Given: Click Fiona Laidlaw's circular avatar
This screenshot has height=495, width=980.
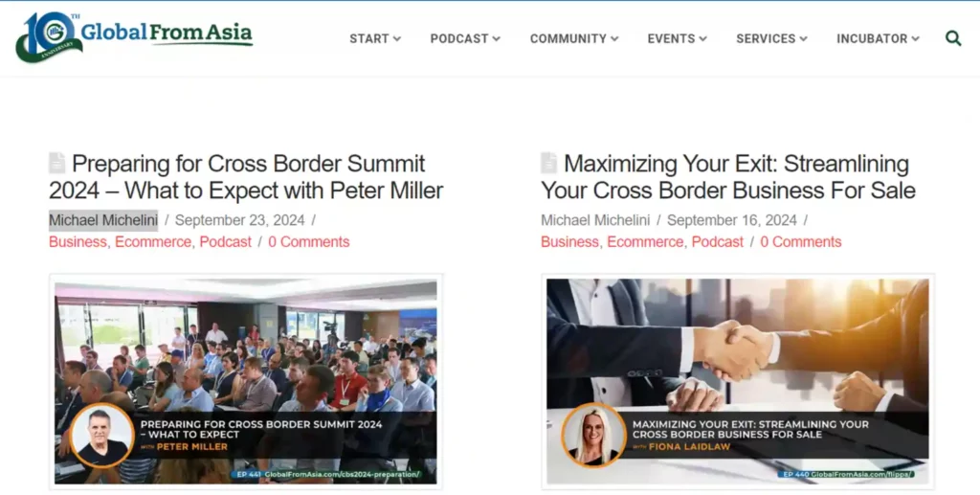Looking at the screenshot, I should tap(593, 436).
